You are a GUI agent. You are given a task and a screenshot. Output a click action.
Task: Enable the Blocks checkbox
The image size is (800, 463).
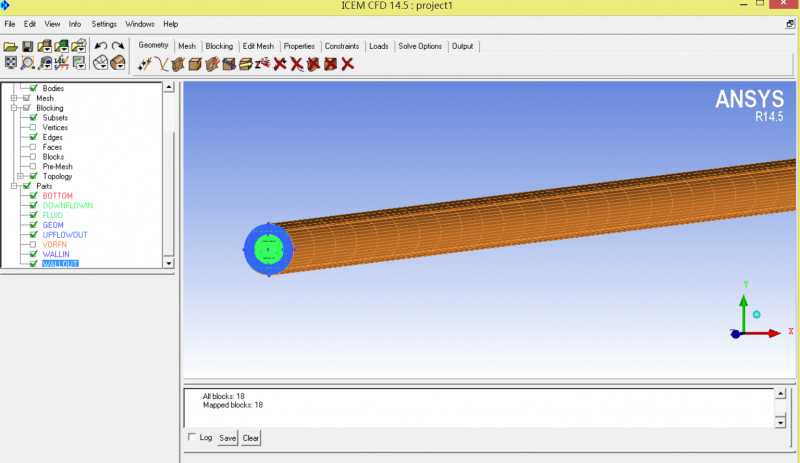click(33, 156)
